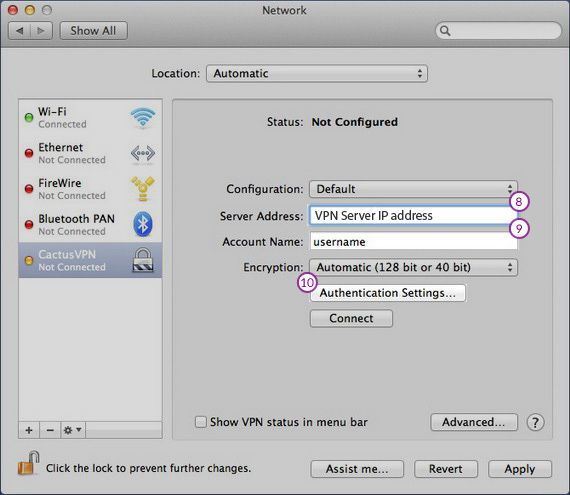
Task: Click the Ethernet arrows icon
Action: pos(142,153)
